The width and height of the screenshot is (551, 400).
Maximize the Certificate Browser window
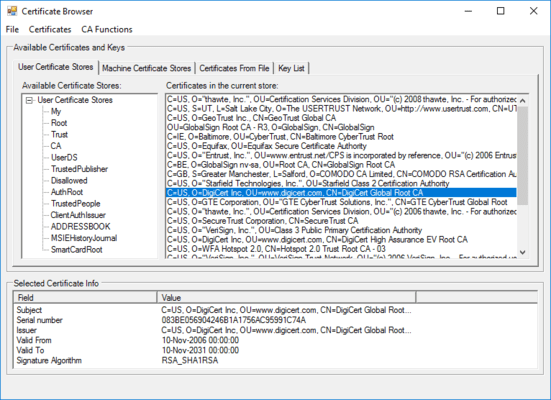[x=501, y=11]
